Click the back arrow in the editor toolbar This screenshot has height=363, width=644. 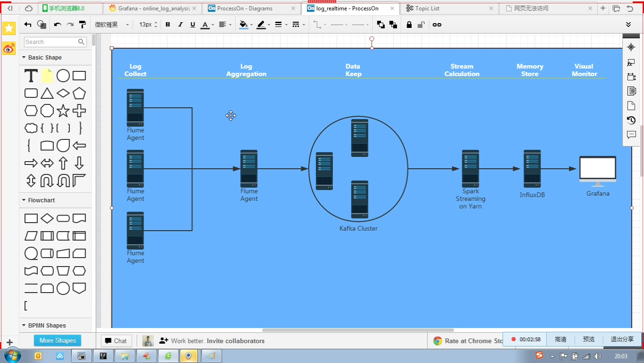click(x=28, y=25)
